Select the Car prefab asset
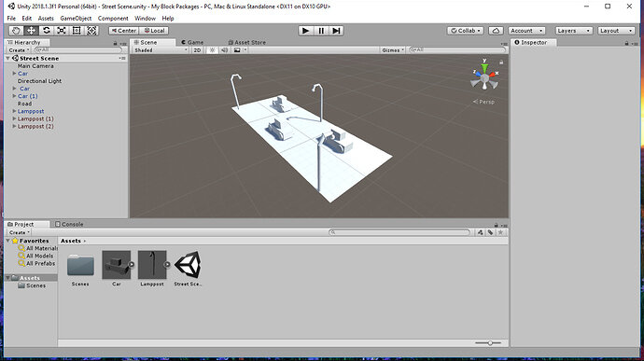 coord(117,265)
